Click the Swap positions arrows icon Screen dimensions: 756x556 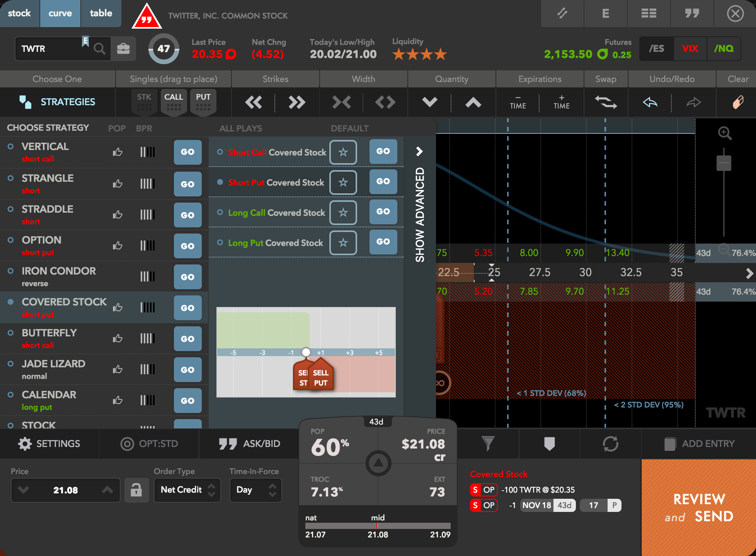pos(606,102)
